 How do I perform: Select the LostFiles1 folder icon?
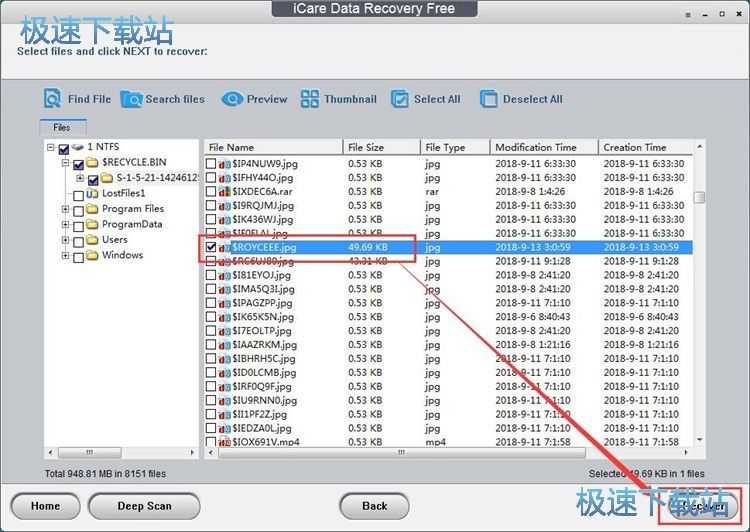click(92, 193)
